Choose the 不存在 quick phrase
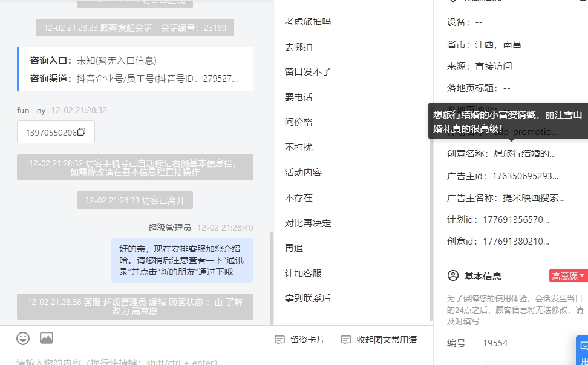This screenshot has height=365, width=588. 298,198
